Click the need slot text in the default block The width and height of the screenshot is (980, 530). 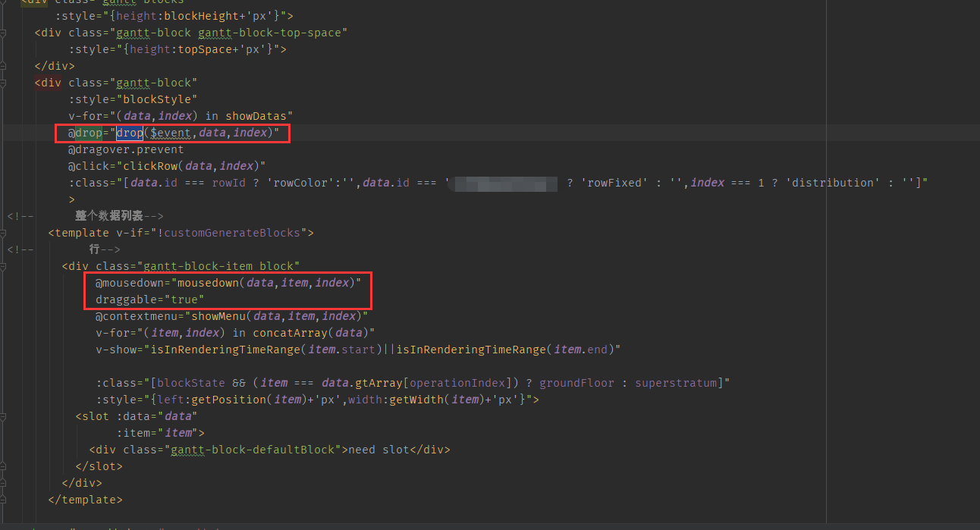click(379, 449)
